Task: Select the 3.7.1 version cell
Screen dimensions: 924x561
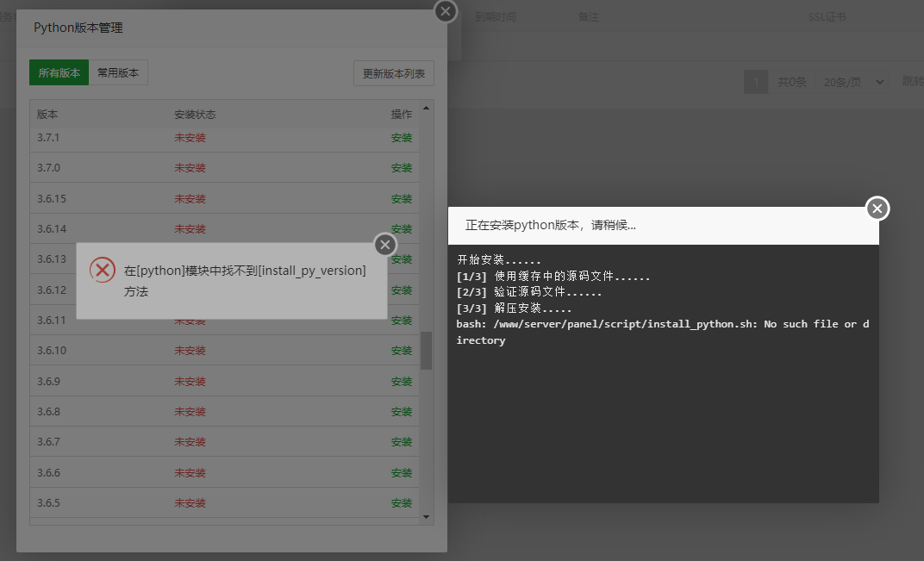Action: 48,137
